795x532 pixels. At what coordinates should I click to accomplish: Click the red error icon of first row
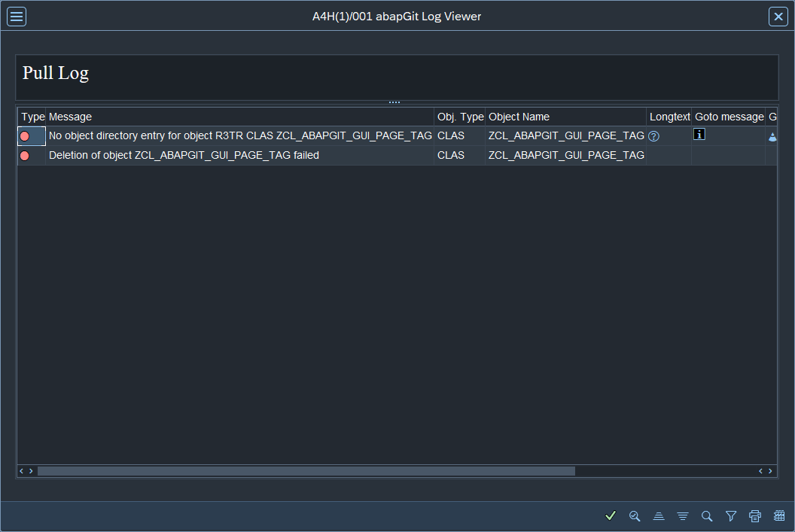pyautogui.click(x=24, y=136)
